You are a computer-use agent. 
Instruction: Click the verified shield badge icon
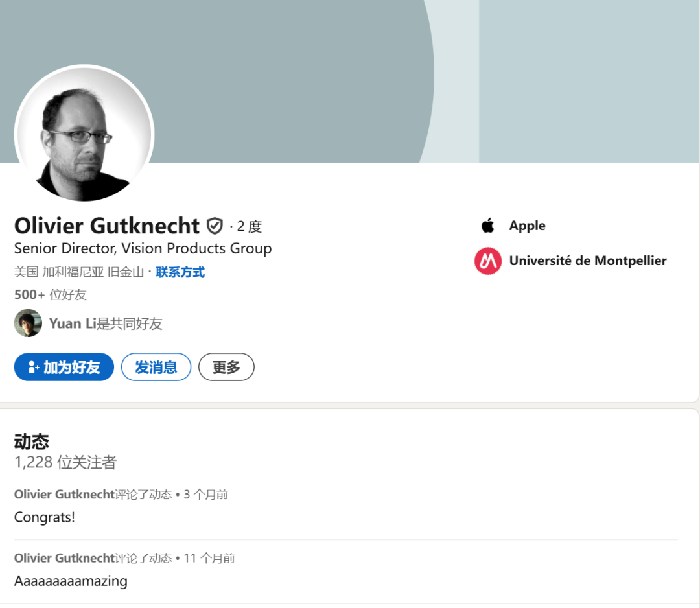215,226
